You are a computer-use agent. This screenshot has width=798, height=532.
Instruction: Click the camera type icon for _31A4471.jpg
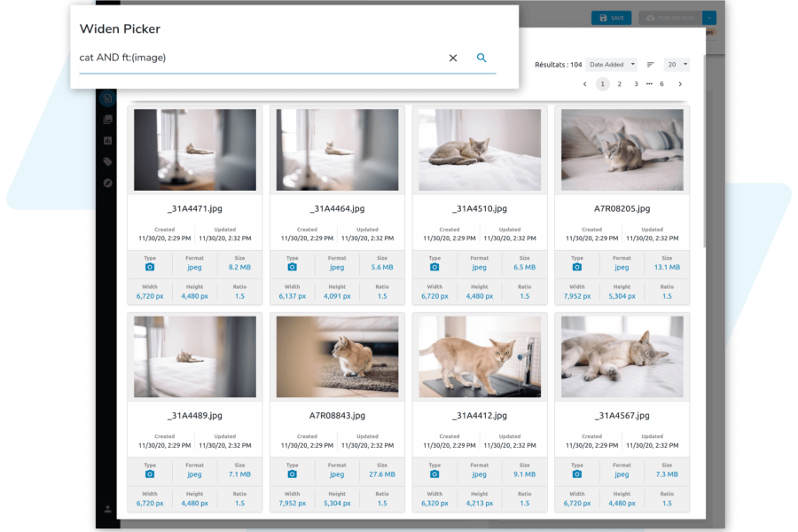(150, 267)
